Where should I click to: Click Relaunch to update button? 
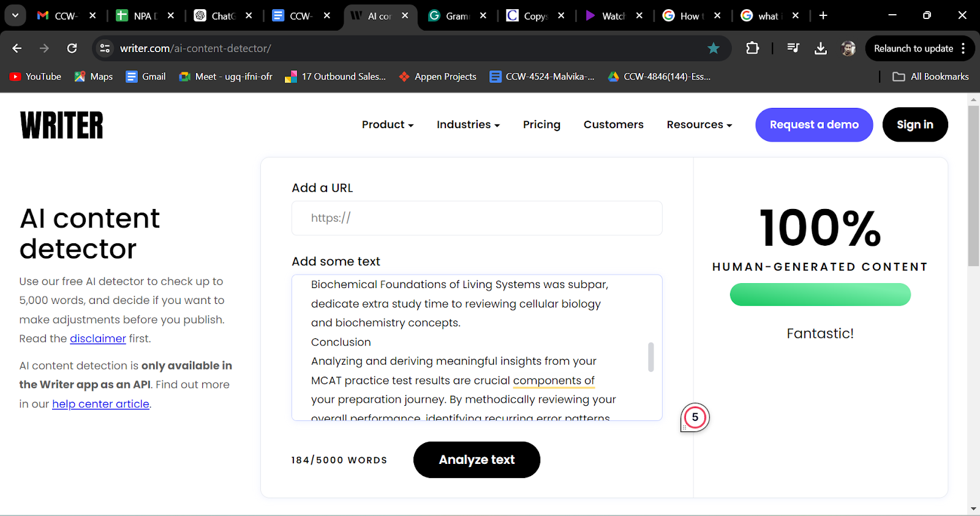click(x=913, y=48)
